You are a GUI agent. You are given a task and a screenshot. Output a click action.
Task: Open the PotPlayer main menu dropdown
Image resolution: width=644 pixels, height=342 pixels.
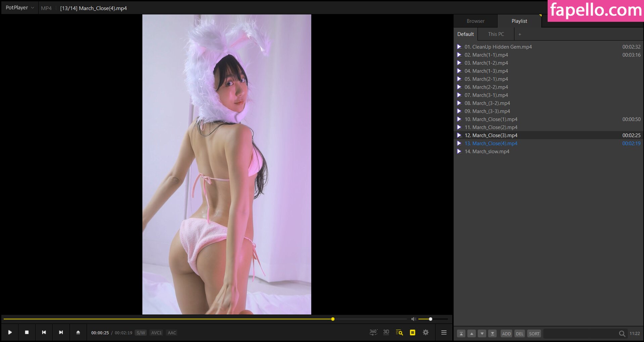tap(19, 8)
